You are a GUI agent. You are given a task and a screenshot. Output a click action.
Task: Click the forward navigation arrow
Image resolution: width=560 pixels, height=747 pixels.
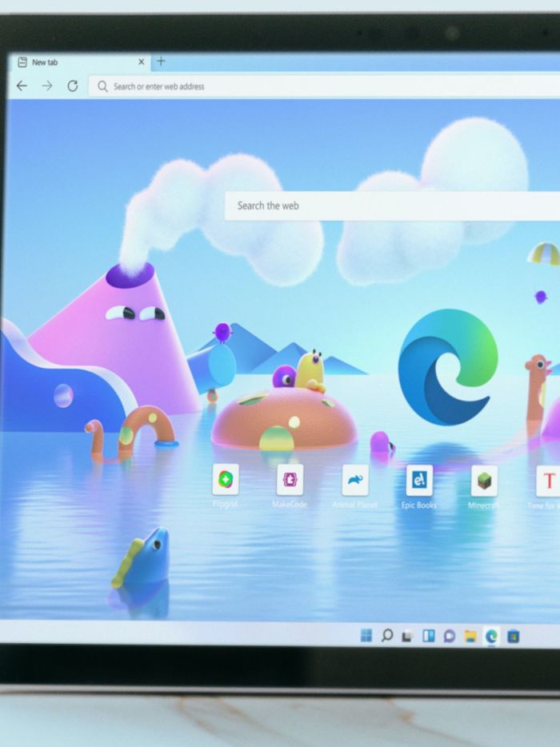coord(47,86)
